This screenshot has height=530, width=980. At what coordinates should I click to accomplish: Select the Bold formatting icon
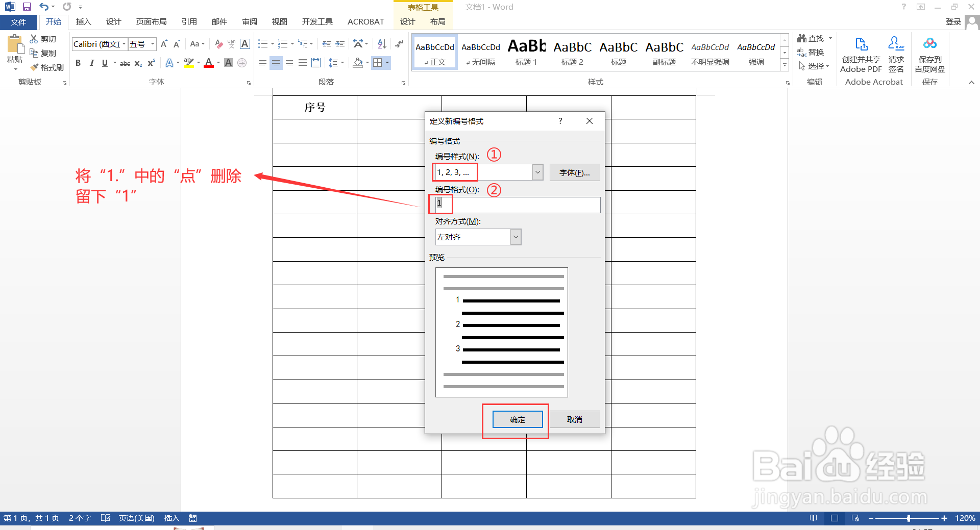click(78, 63)
